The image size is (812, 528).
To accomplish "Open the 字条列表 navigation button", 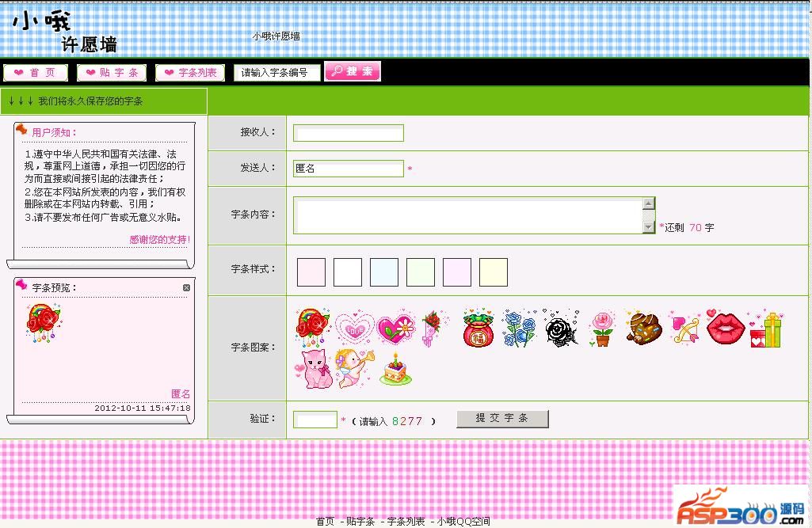I will coord(190,73).
